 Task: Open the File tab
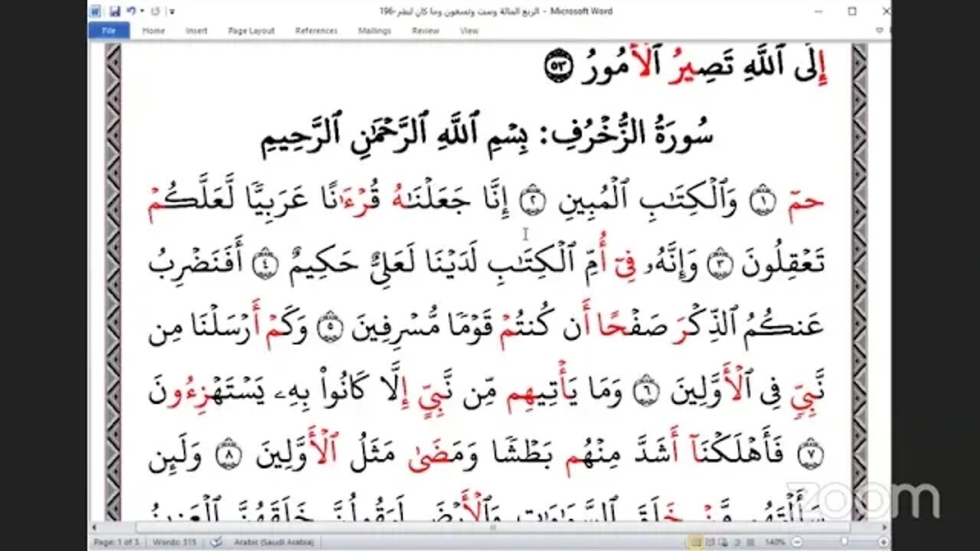[109, 31]
